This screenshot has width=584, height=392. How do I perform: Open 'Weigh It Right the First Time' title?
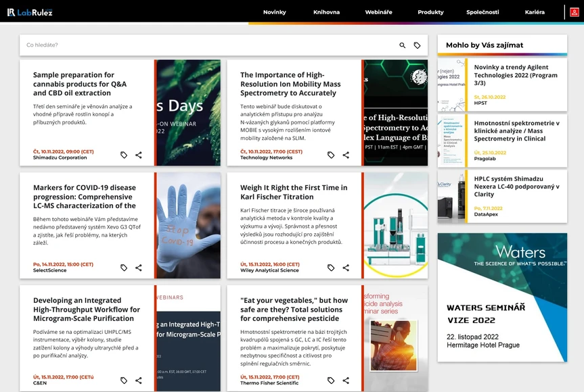(294, 192)
